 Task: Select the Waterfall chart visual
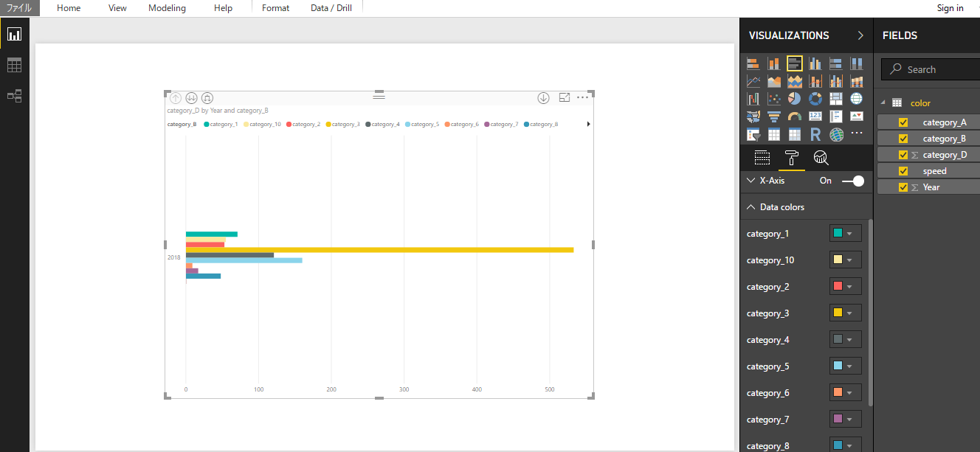(753, 99)
